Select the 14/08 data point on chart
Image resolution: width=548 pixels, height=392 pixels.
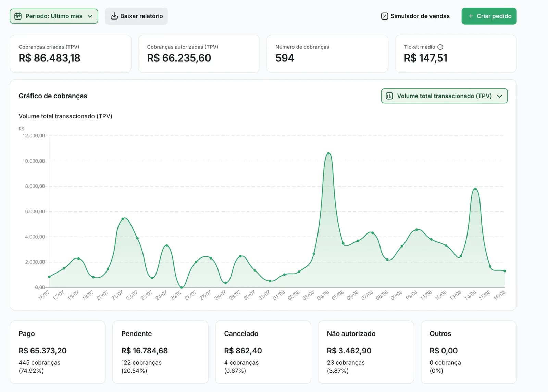(475, 189)
